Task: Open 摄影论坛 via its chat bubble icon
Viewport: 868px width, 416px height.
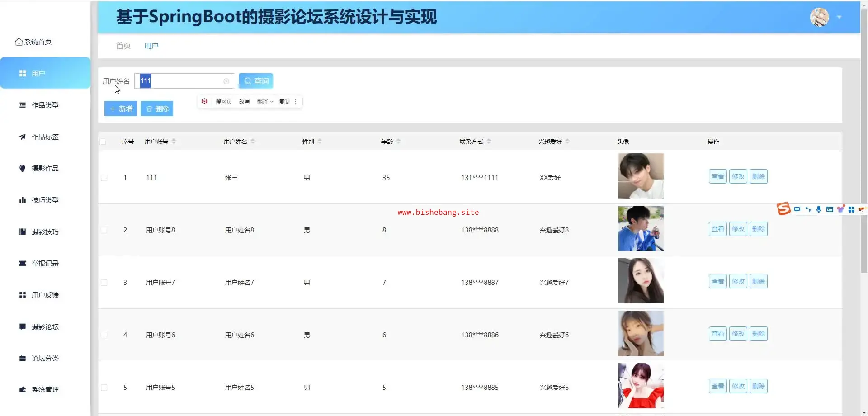Action: click(22, 326)
